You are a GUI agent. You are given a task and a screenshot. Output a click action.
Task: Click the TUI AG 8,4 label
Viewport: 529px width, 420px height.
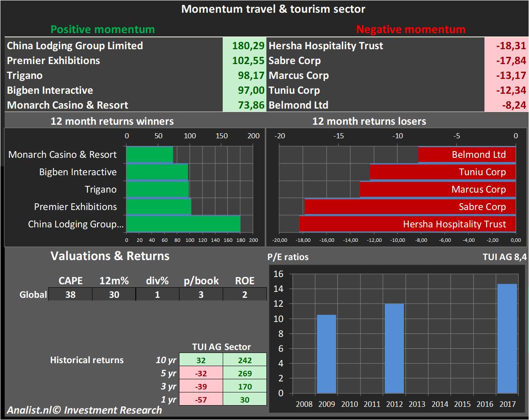point(505,257)
